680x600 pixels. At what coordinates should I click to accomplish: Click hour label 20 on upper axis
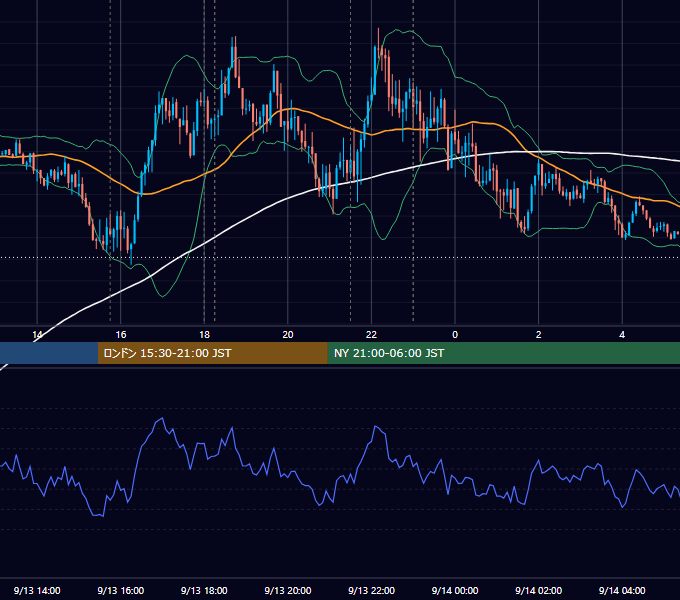(288, 335)
